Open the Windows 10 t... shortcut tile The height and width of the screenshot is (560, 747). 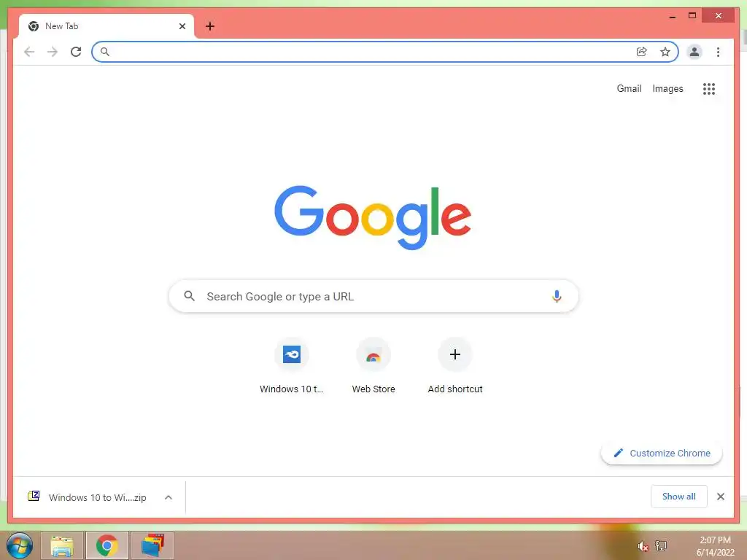292,366
